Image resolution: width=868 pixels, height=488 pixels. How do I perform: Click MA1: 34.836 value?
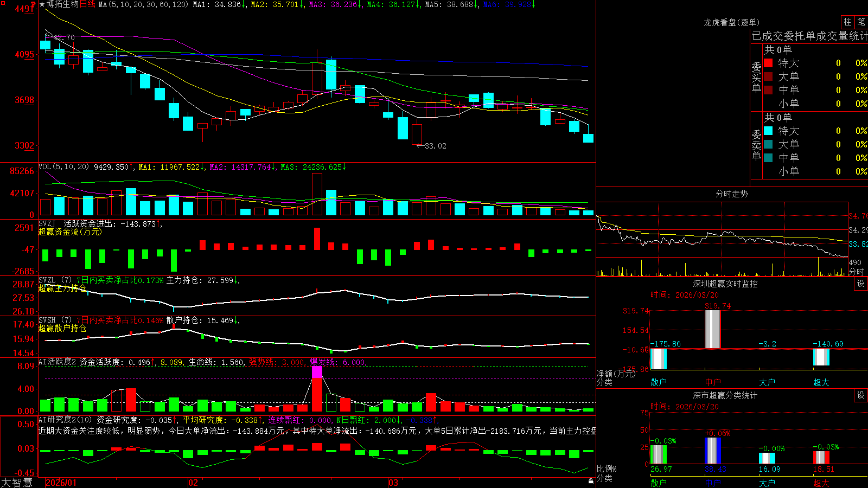tap(217, 4)
